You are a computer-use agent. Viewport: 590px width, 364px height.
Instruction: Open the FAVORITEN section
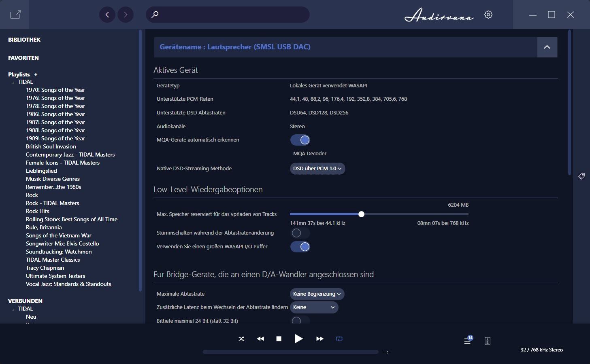[x=23, y=58]
